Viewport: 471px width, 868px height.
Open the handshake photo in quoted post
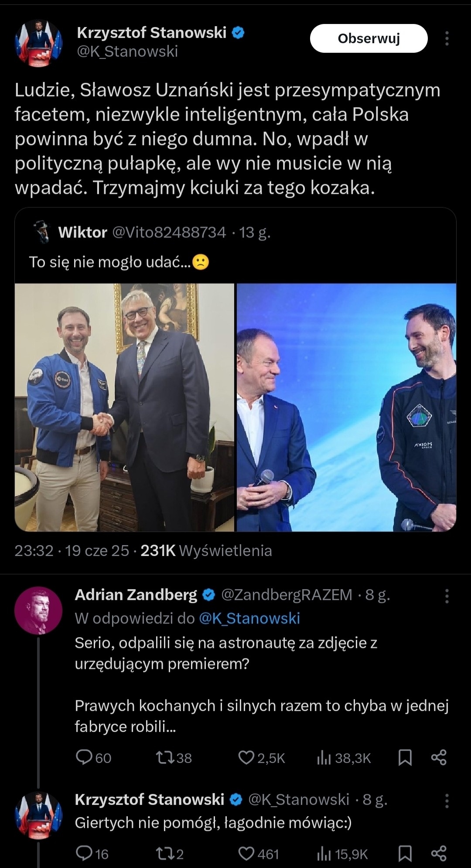point(124,407)
